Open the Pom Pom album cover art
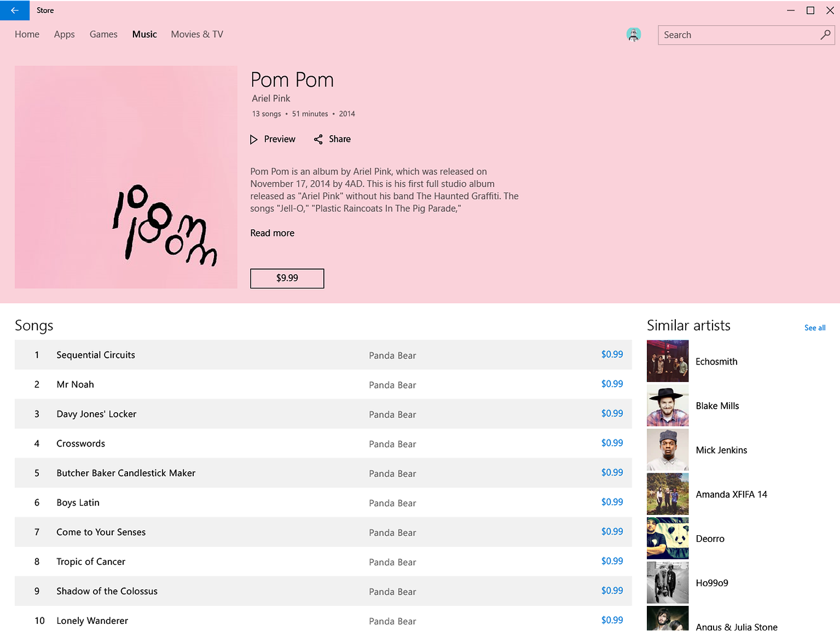 point(126,177)
